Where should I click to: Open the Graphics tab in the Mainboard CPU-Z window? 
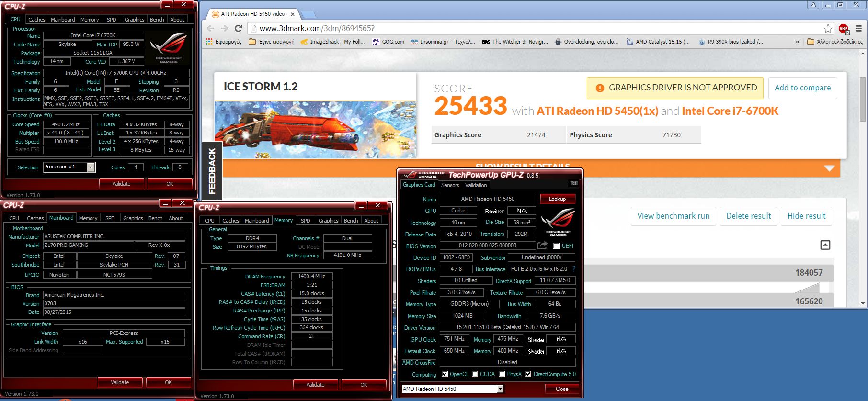[x=133, y=218]
